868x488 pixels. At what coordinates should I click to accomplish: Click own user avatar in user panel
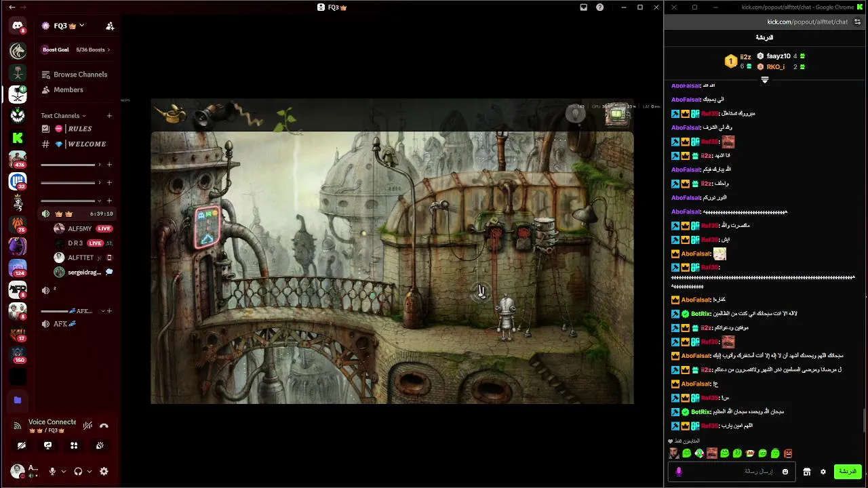point(18,470)
